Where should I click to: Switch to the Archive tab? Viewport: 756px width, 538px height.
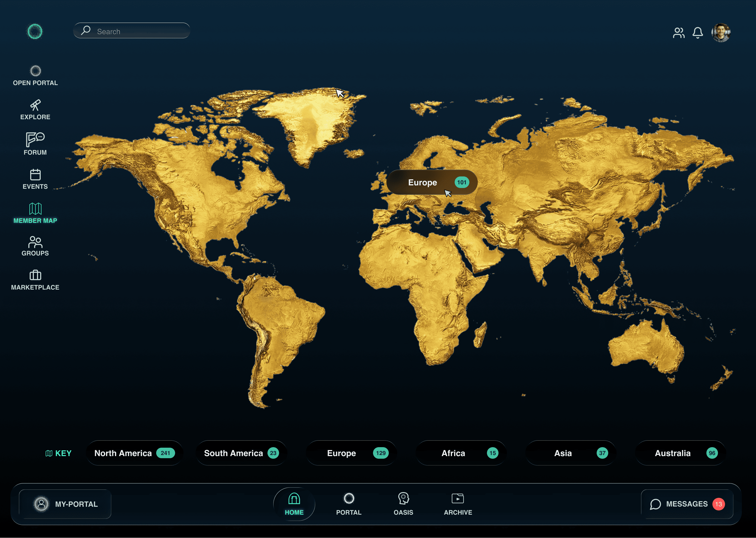pos(458,504)
